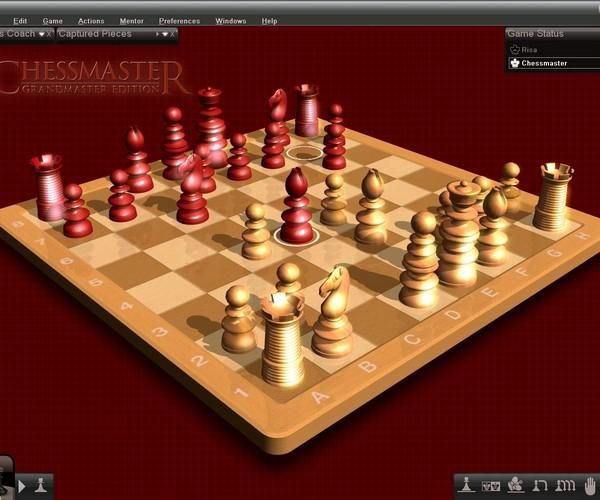The width and height of the screenshot is (600, 500).
Task: Close the Coach panel
Action: click(x=50, y=34)
